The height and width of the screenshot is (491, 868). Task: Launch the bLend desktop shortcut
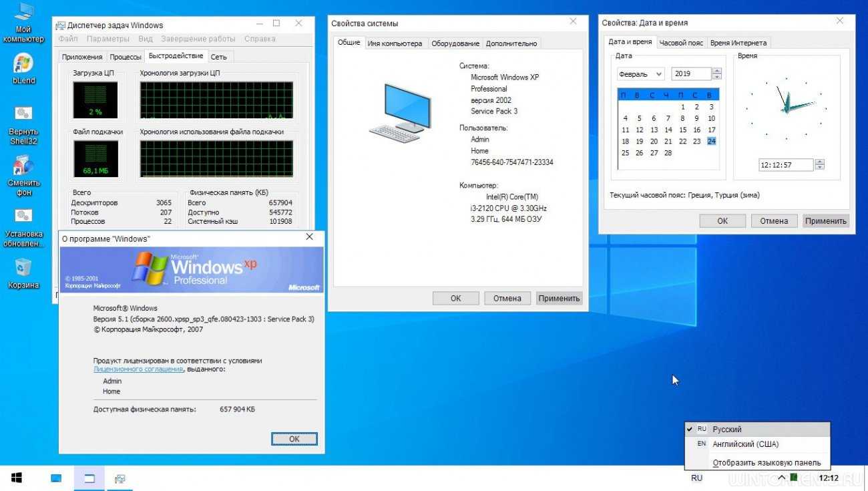point(23,69)
